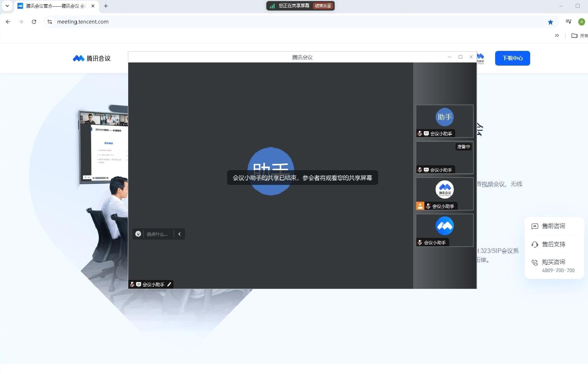Image resolution: width=588 pixels, height=374 pixels.
Task: Click 会议小助手 name at bottom left
Action: tap(153, 285)
